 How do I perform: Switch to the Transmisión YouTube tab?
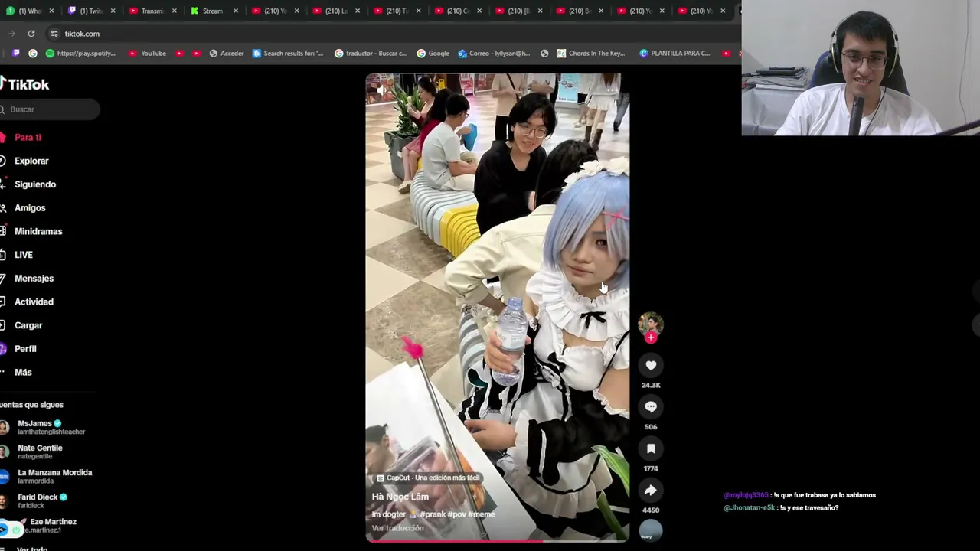tap(152, 11)
